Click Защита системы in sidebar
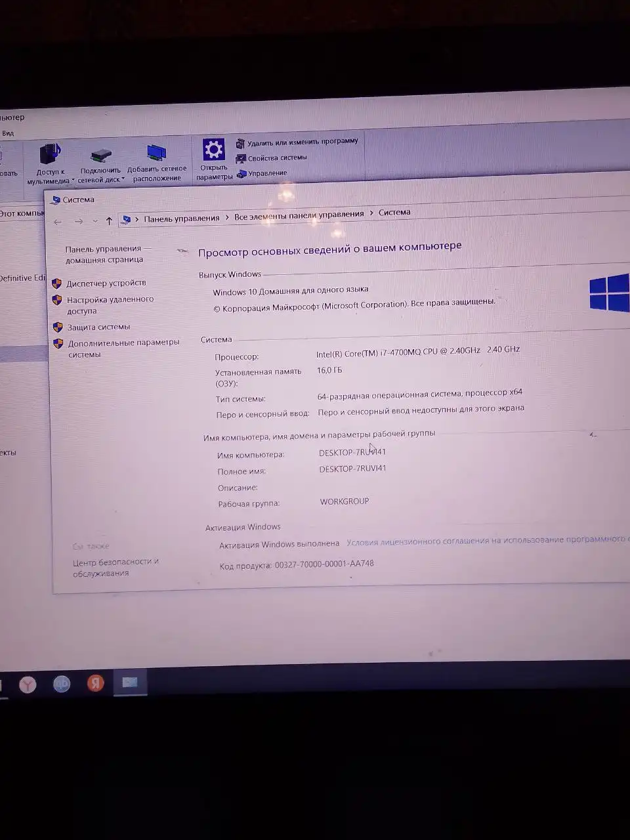 coord(98,327)
